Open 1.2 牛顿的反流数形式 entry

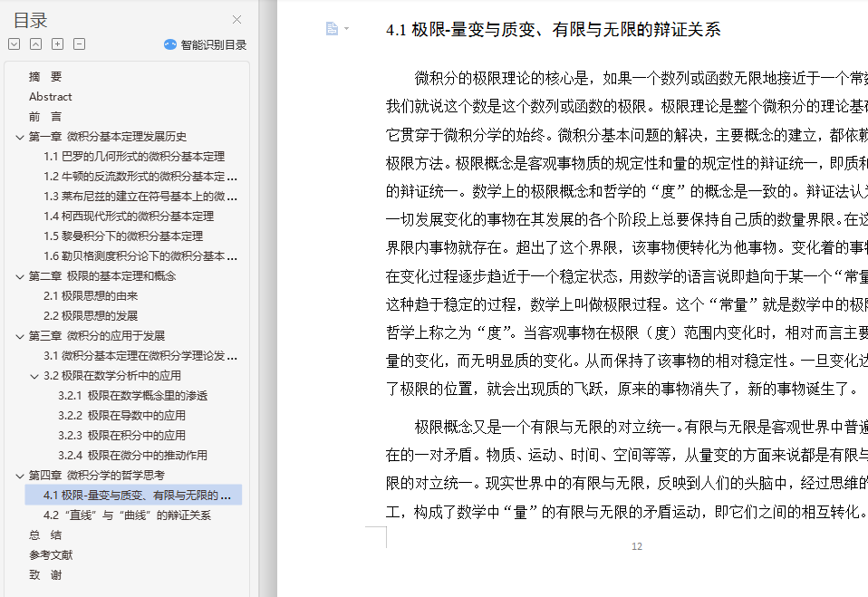(140, 177)
